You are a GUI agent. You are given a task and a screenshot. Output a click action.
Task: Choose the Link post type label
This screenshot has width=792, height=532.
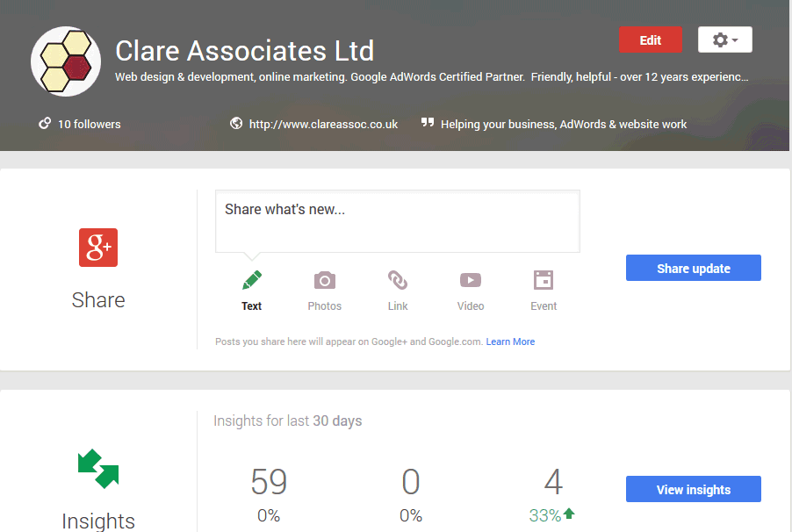click(398, 306)
